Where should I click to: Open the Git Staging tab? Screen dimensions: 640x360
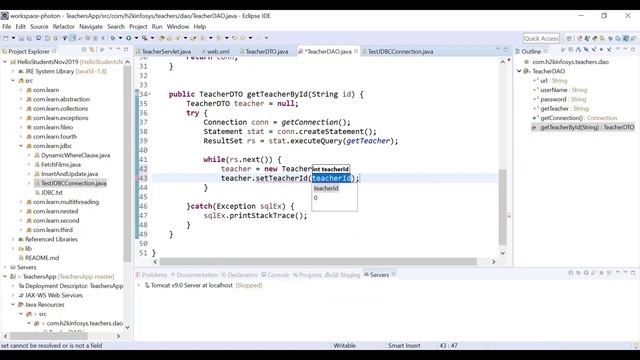coord(342,275)
